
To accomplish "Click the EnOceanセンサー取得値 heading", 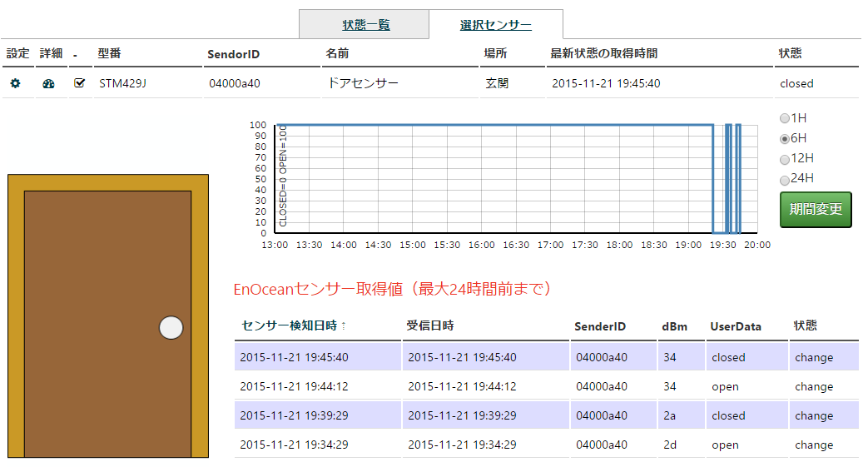I will click(392, 289).
